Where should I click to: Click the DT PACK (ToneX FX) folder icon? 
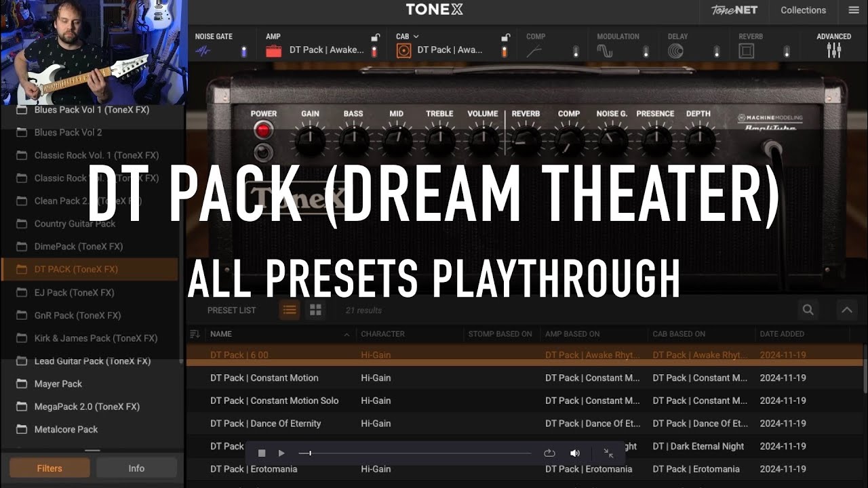tap(22, 269)
